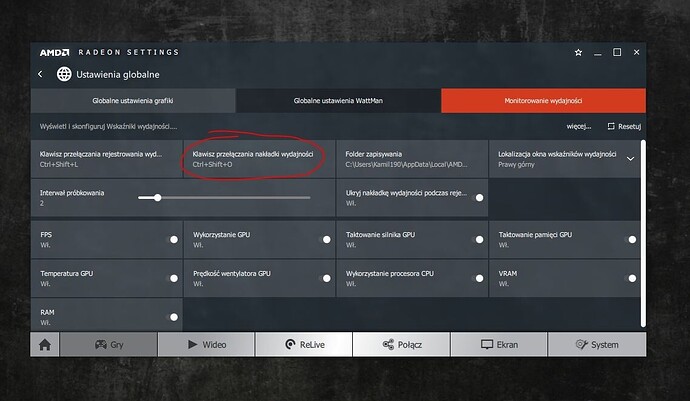Click the więcej... link

tap(579, 127)
